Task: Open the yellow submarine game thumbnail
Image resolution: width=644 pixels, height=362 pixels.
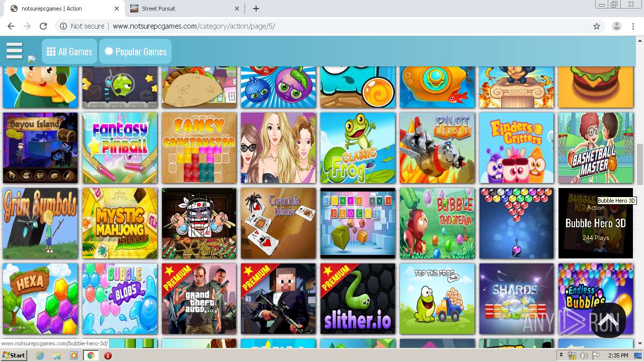Action: coord(437,87)
